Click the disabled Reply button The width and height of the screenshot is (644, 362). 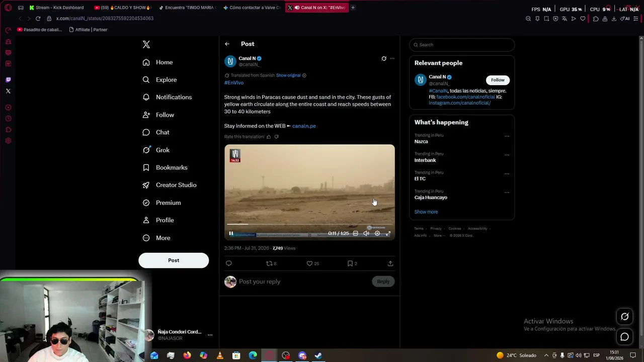point(383,282)
